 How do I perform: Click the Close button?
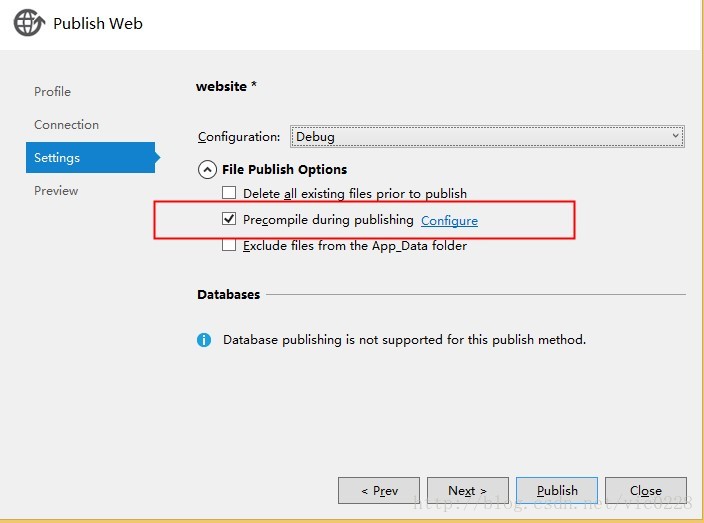point(646,490)
